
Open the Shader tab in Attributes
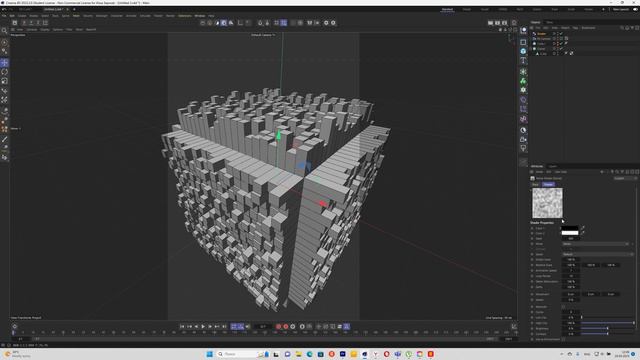click(x=548, y=184)
